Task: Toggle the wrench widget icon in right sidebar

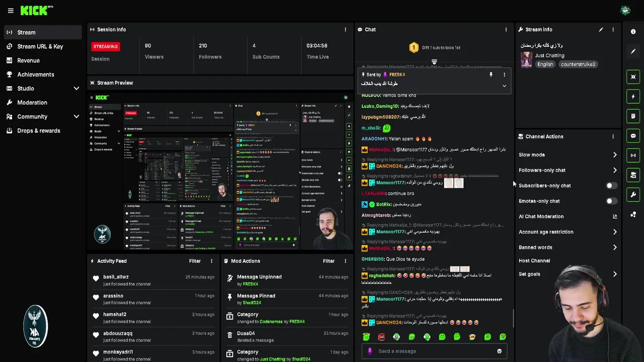Action: click(633, 195)
